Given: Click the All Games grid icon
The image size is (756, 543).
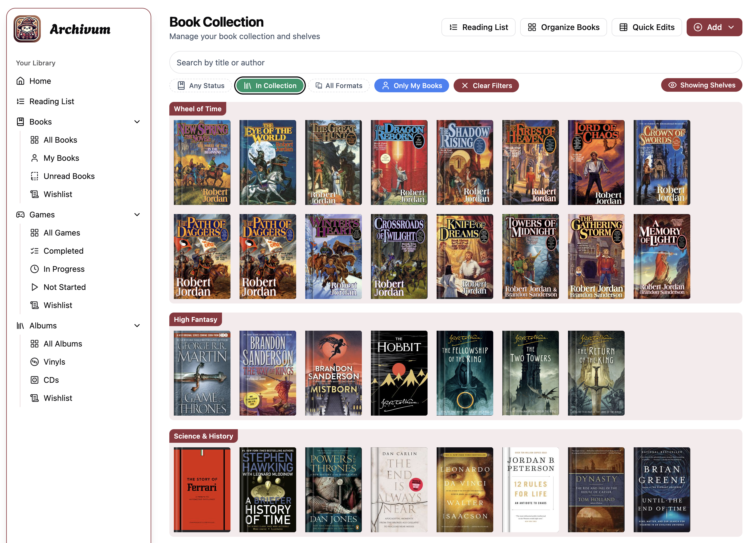Looking at the screenshot, I should click(34, 233).
